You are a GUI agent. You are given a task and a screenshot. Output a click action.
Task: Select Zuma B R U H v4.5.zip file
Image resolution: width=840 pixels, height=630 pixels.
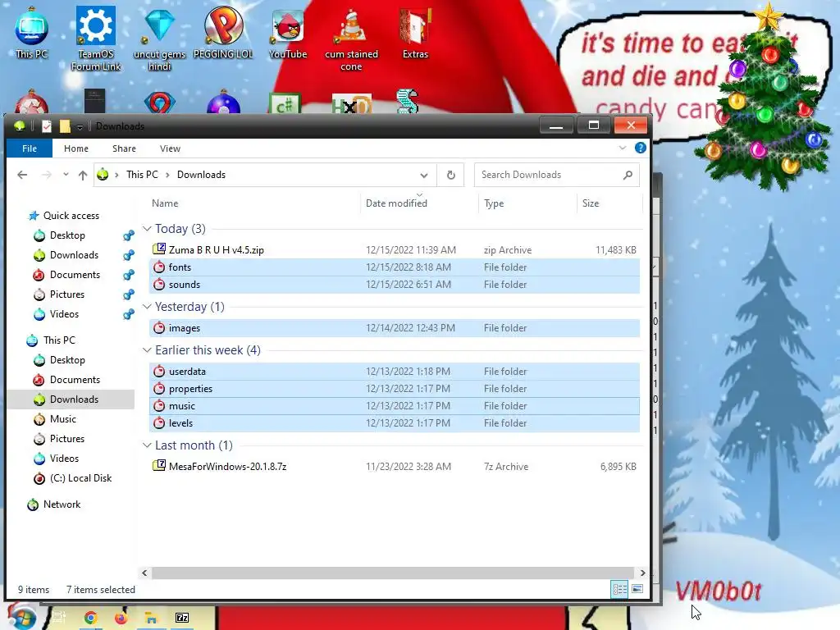tap(395, 249)
